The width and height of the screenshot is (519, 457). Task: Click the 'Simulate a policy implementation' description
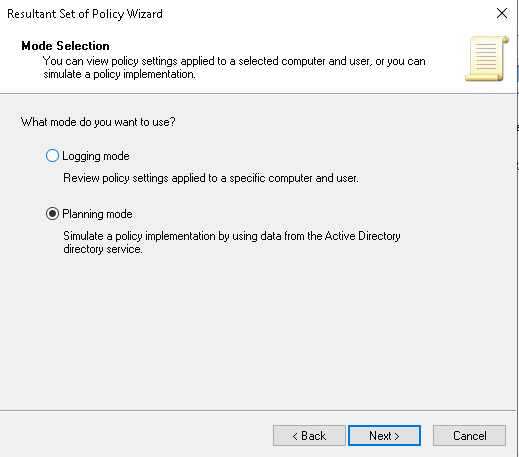(x=232, y=236)
